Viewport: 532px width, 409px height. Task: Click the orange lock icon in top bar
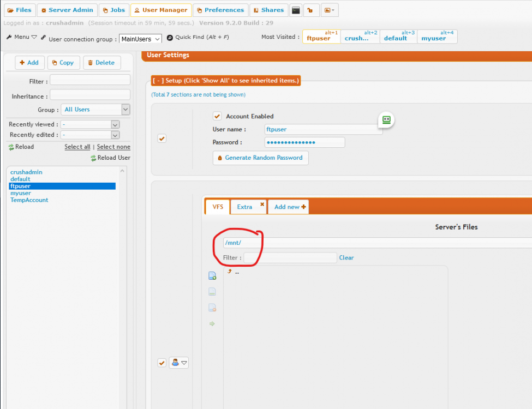coord(310,10)
